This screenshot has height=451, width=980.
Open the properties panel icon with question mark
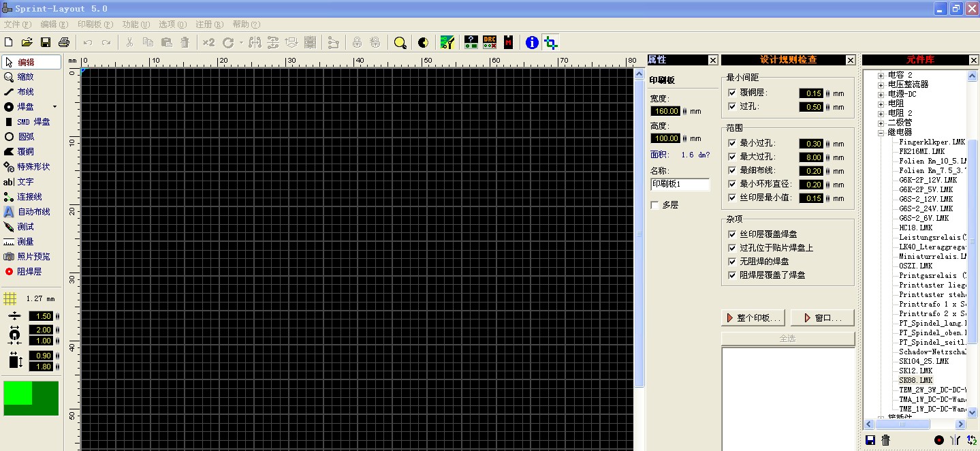point(471,42)
